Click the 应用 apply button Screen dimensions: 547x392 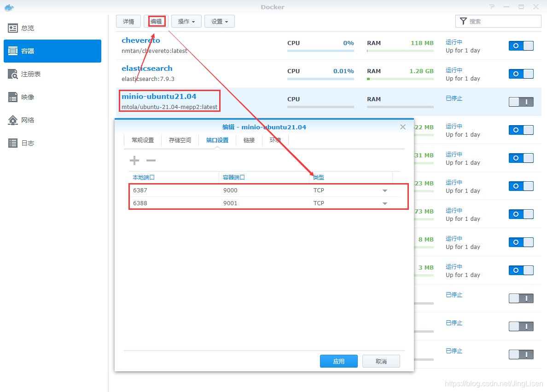tap(339, 361)
